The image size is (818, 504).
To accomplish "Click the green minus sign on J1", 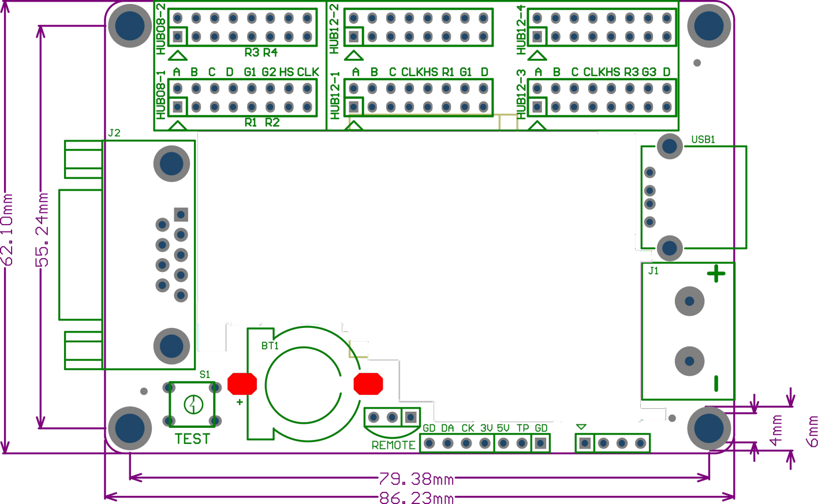I will [x=716, y=384].
